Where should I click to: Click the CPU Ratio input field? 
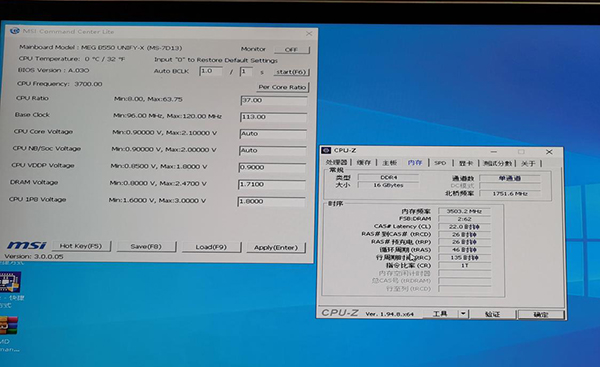pos(274,100)
